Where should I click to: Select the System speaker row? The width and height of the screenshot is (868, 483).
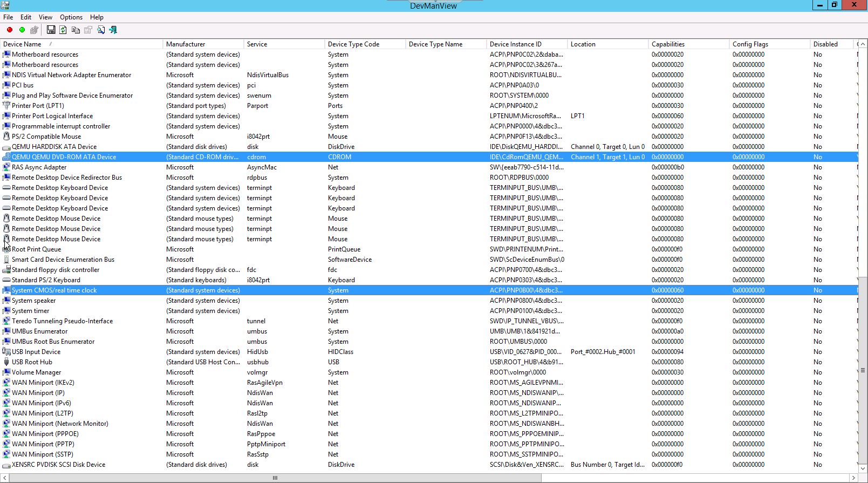coord(429,301)
